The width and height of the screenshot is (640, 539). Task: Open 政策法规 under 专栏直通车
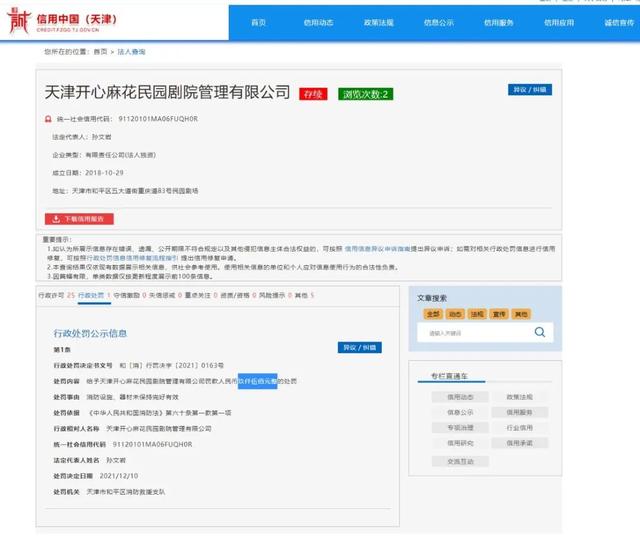tap(520, 397)
